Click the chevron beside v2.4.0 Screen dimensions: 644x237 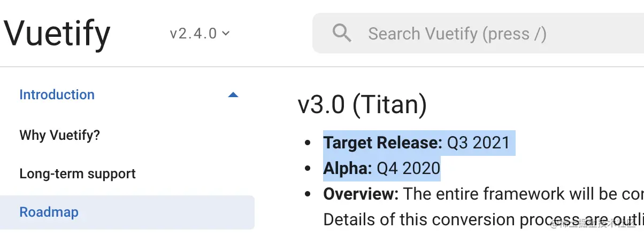(226, 33)
